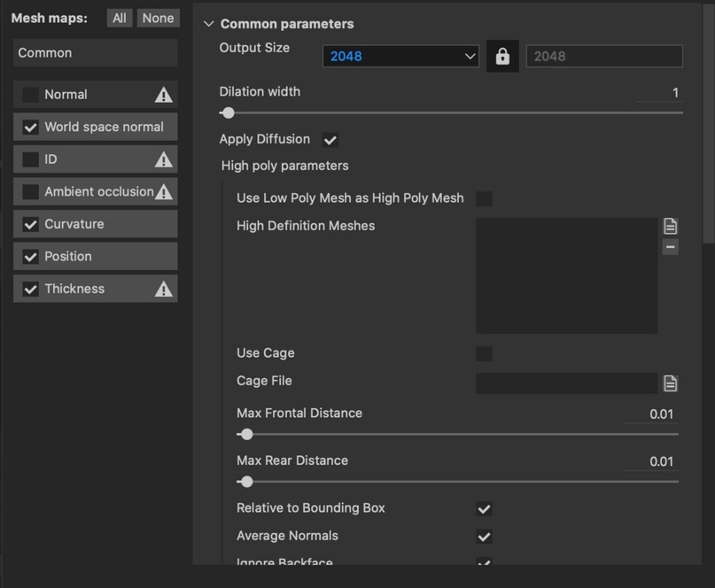Click the warning icon next to Normal
Viewport: 715px width, 588px height.
pos(163,95)
